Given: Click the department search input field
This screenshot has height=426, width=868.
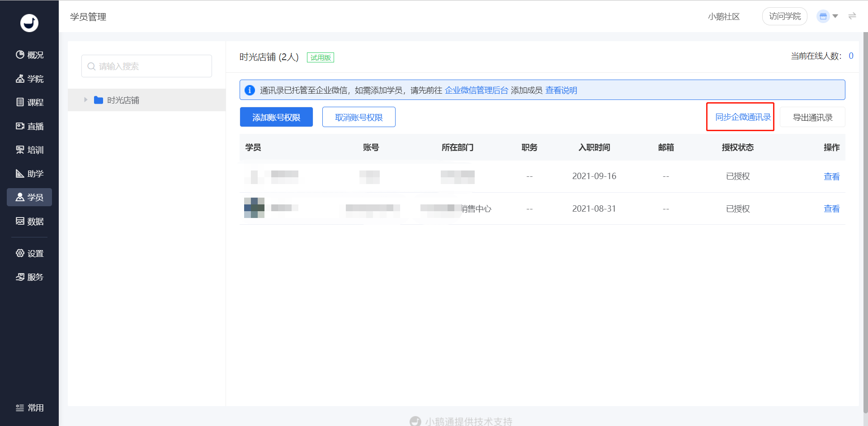Looking at the screenshot, I should [x=146, y=66].
